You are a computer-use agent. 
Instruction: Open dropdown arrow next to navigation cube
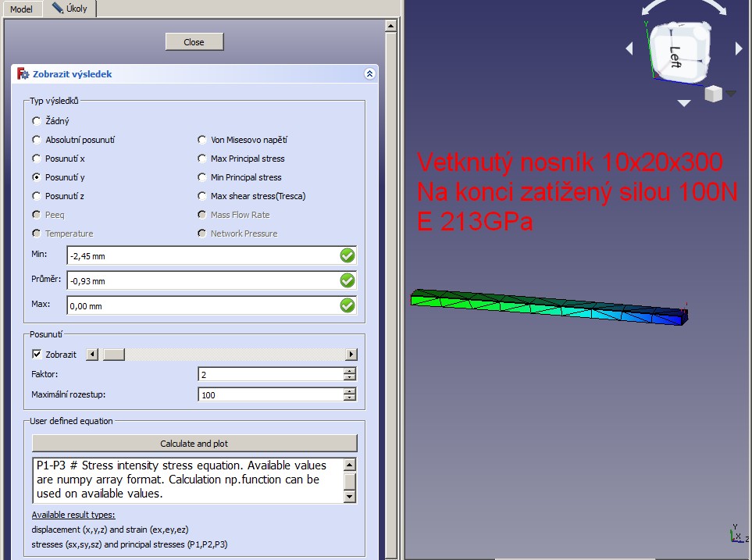click(732, 94)
